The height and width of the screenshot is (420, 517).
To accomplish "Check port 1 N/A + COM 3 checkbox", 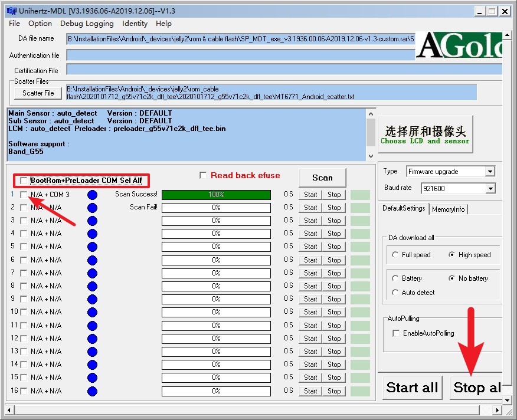I will (24, 195).
